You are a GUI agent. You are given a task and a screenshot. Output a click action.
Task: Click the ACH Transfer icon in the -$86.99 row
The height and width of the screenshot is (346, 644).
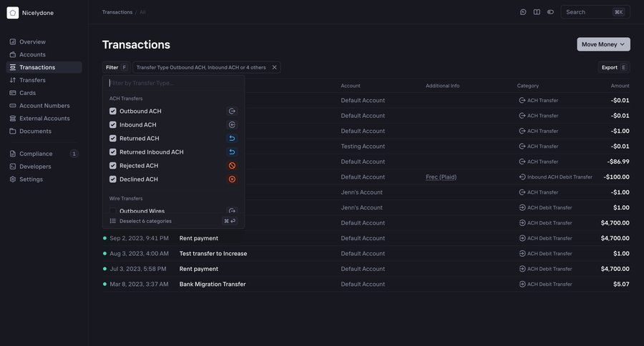click(522, 162)
